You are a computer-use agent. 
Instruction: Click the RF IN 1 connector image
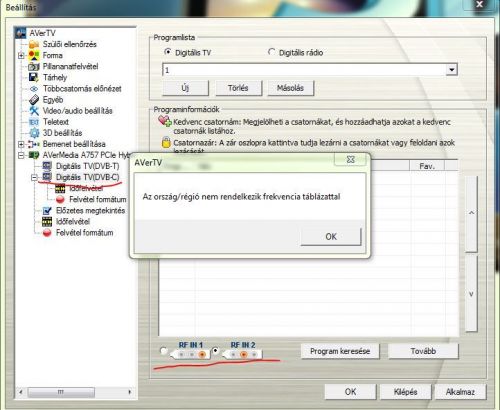point(190,354)
